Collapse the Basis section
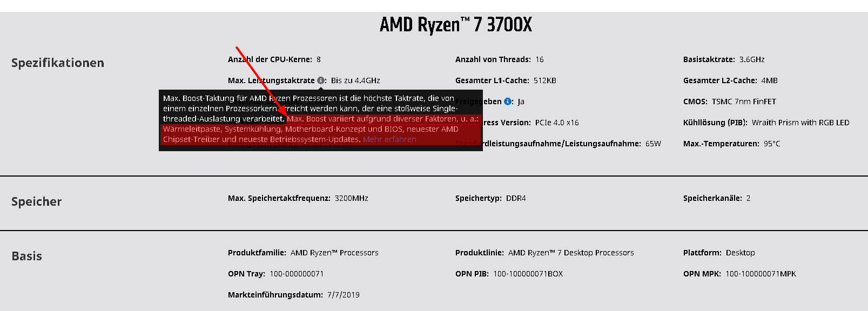 [x=27, y=256]
